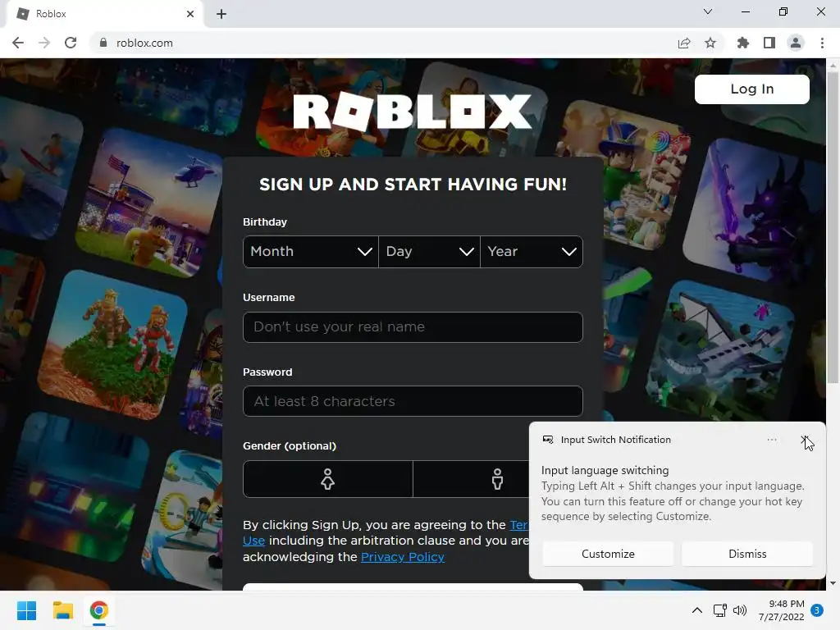Open a new tab with the plus
840x630 pixels.
(221, 14)
